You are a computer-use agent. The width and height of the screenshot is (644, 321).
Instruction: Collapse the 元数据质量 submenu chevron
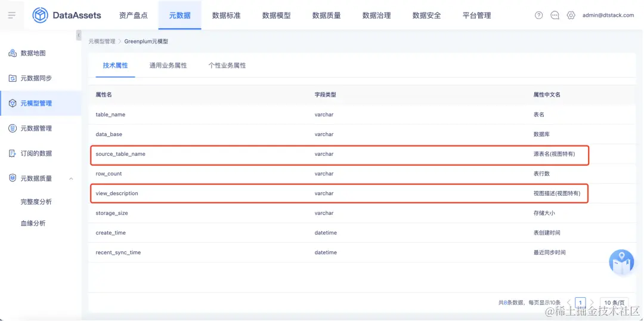(71, 179)
